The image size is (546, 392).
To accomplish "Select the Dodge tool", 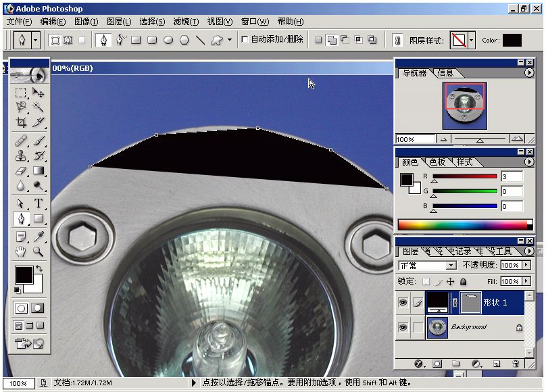I will click(x=38, y=186).
